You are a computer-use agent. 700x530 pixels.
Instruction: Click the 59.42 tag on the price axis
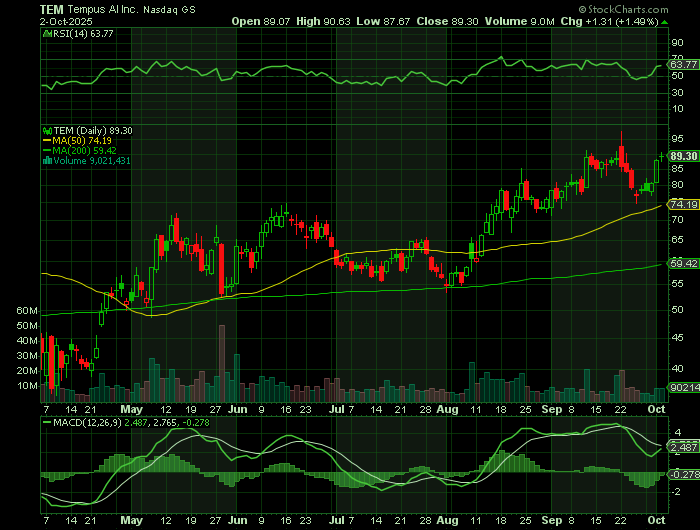coord(683,263)
